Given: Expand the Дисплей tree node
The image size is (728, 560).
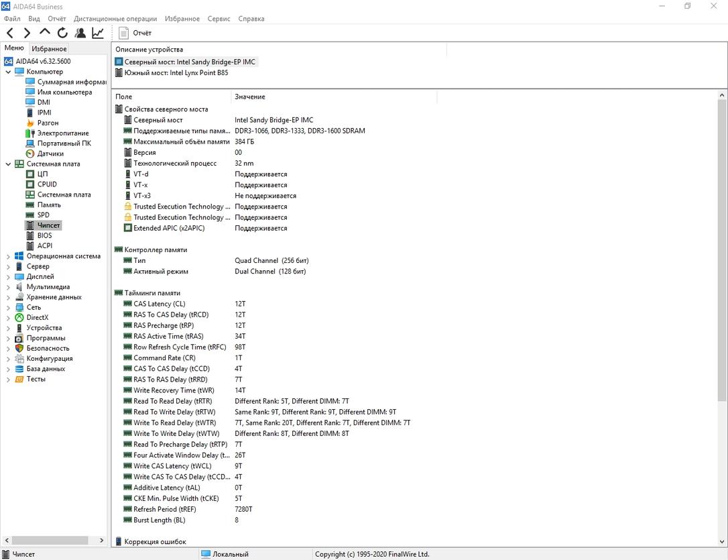Looking at the screenshot, I should [8, 277].
